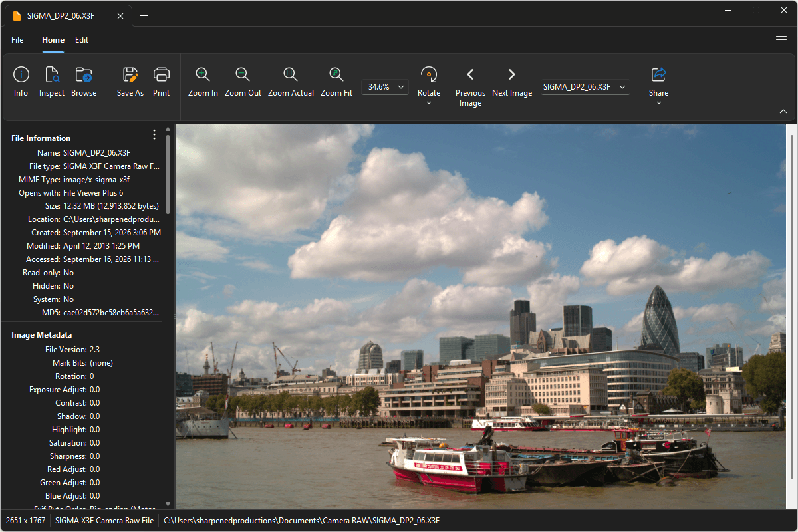Set Zoom Actual size
798x532 pixels.
click(x=291, y=74)
